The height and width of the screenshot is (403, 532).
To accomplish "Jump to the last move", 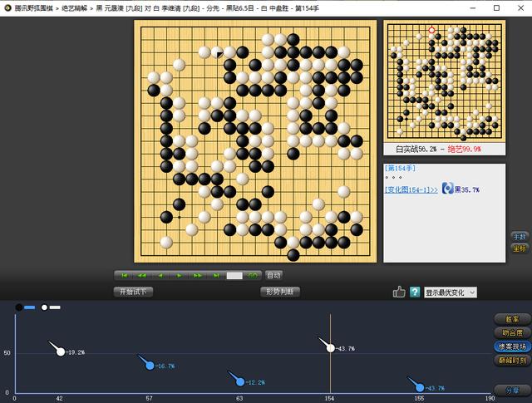I will point(216,276).
